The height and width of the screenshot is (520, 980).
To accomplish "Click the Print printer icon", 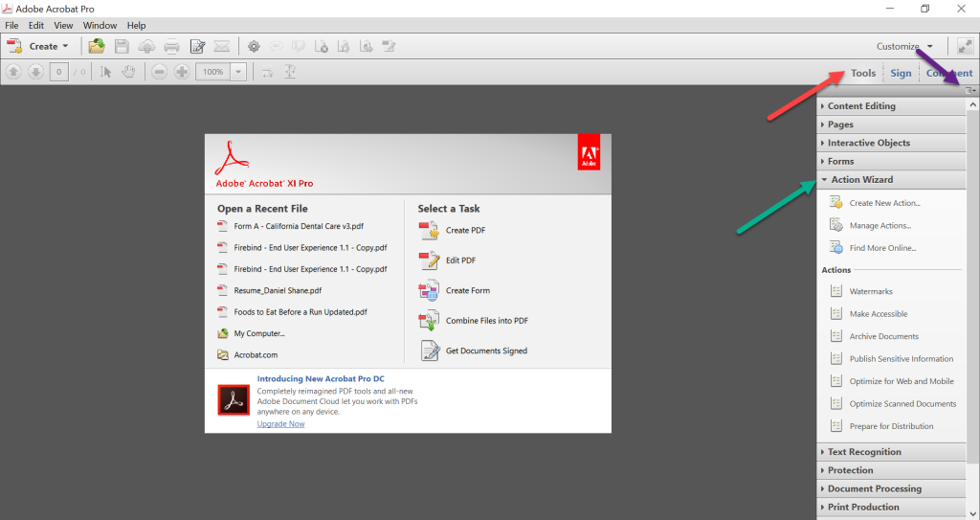I will 171,46.
